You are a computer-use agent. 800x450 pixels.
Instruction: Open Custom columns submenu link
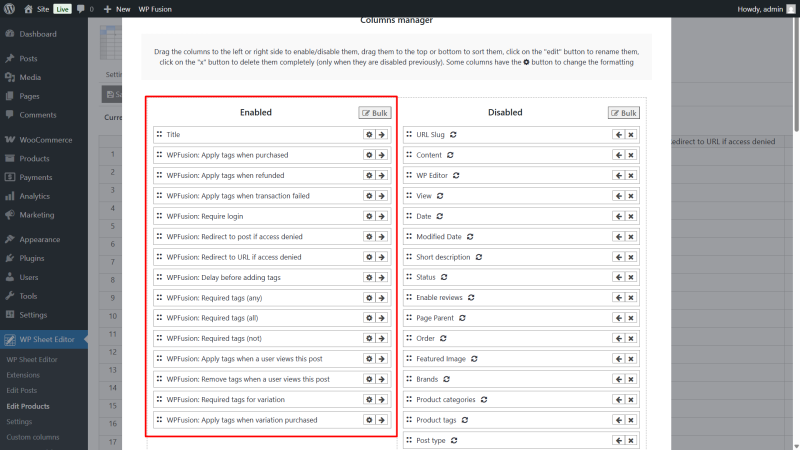33,437
